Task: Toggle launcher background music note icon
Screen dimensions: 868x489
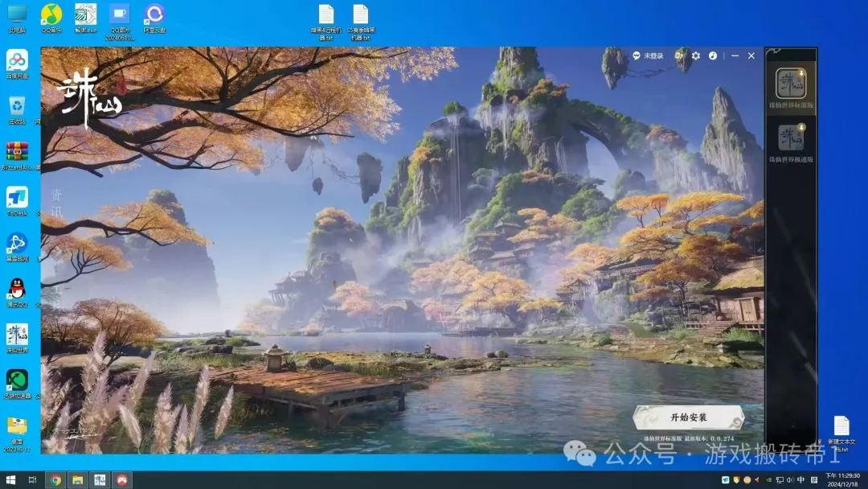Action: (x=713, y=56)
